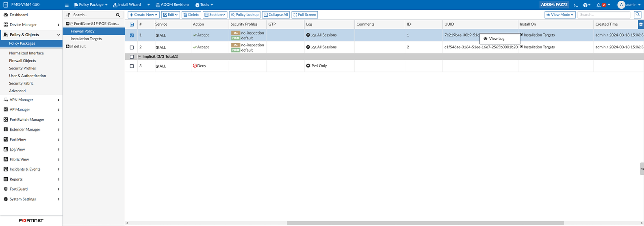Viewport: 644px width, 226px height.
Task: Check the policy 3 row checkbox
Action: [132, 66]
